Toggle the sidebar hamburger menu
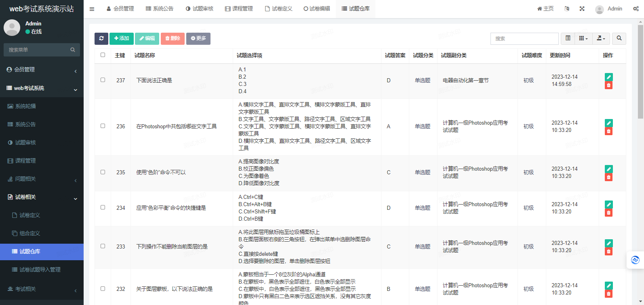Screen dimensions: 644x305 tap(92, 9)
